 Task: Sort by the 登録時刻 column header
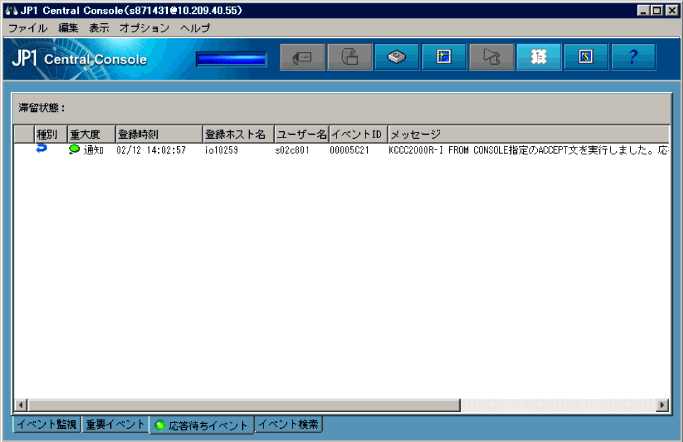pyautogui.click(x=159, y=134)
